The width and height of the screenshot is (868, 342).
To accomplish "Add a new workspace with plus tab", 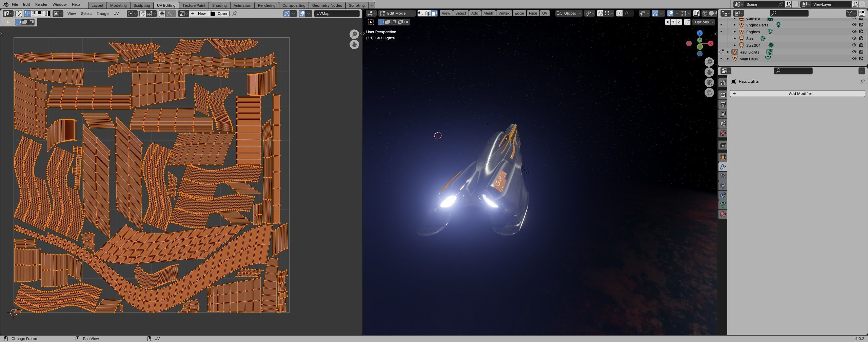I will tap(372, 5).
